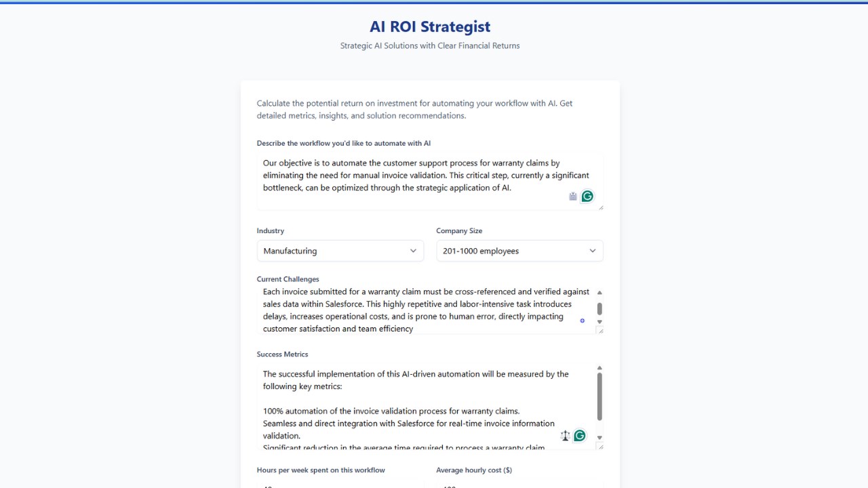This screenshot has height=488, width=868.
Task: Click the up arrow of the Current Challenges scrollbar
Action: click(599, 292)
